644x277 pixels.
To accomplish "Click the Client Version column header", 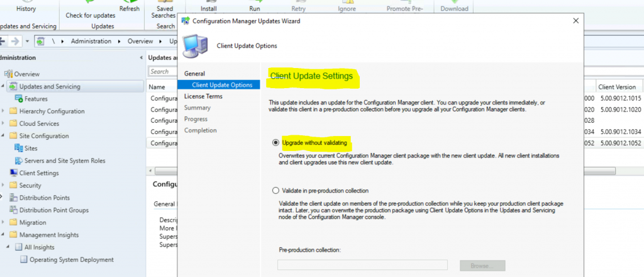I will pos(617,87).
